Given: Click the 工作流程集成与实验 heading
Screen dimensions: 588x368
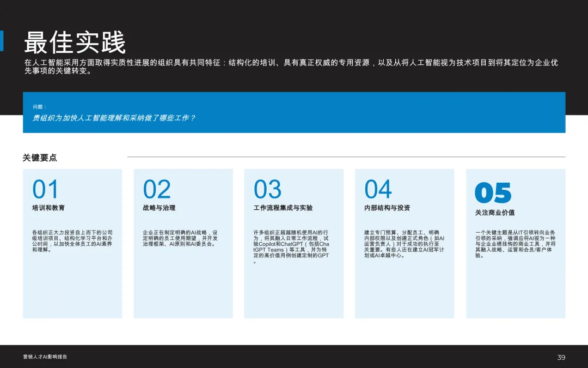Looking at the screenshot, I should click(x=283, y=208).
